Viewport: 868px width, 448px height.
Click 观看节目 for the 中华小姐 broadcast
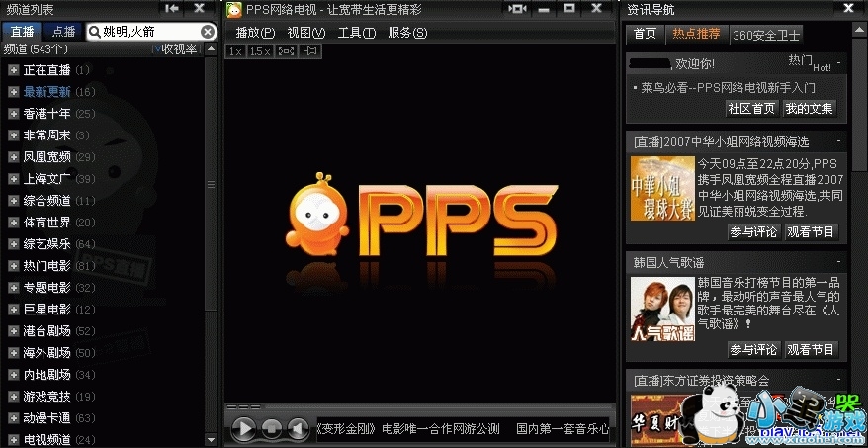pos(811,231)
